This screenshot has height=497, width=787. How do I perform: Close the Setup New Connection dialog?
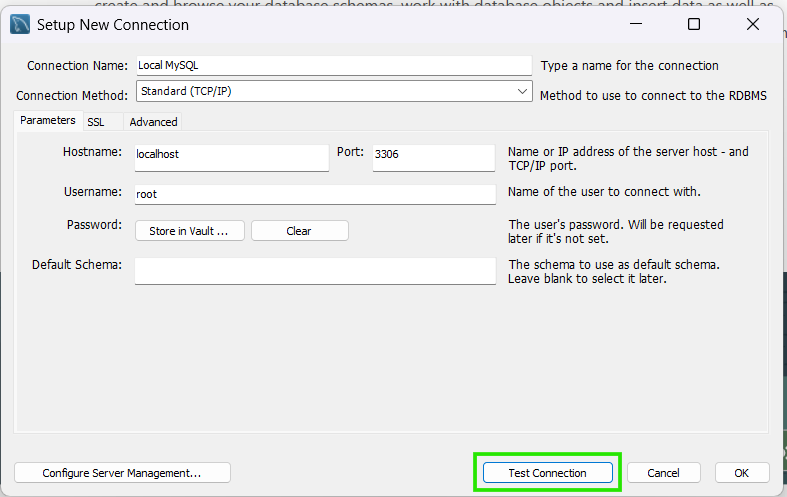click(x=752, y=24)
